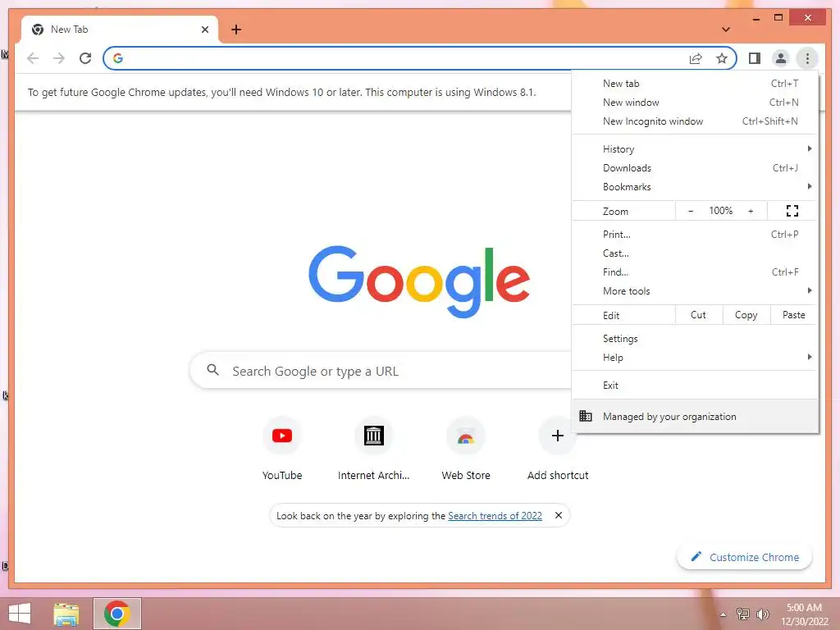Image resolution: width=840 pixels, height=630 pixels.
Task: Click the Google logo
Action: pyautogui.click(x=419, y=281)
